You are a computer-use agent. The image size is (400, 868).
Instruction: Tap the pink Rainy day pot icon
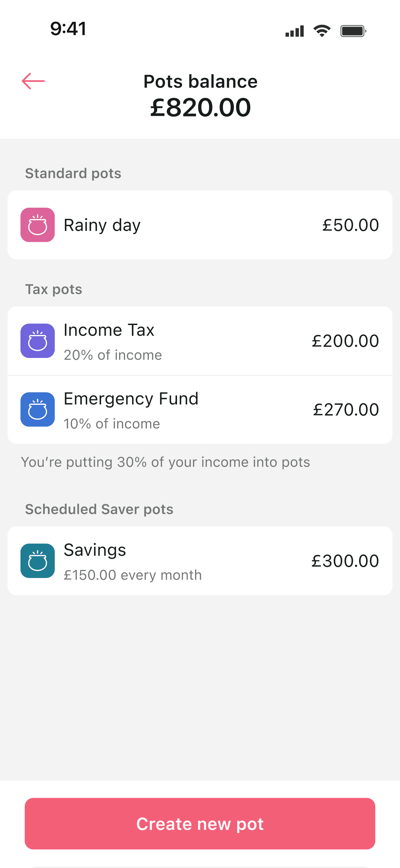[x=38, y=225]
